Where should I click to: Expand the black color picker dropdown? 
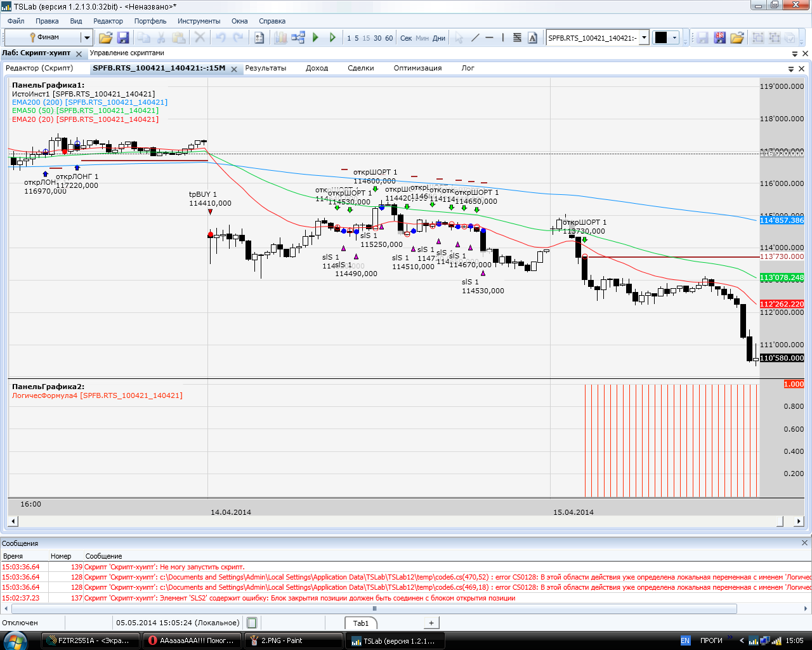click(674, 38)
